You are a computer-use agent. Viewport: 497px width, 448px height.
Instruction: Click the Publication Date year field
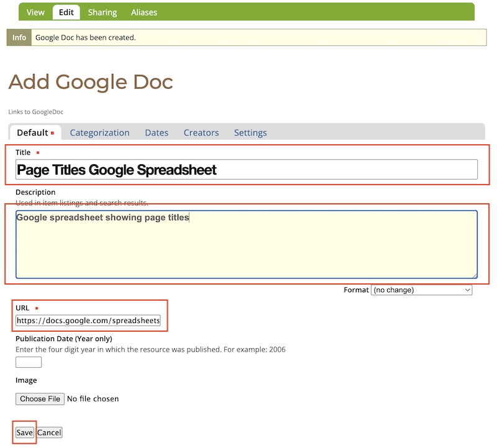(x=27, y=362)
